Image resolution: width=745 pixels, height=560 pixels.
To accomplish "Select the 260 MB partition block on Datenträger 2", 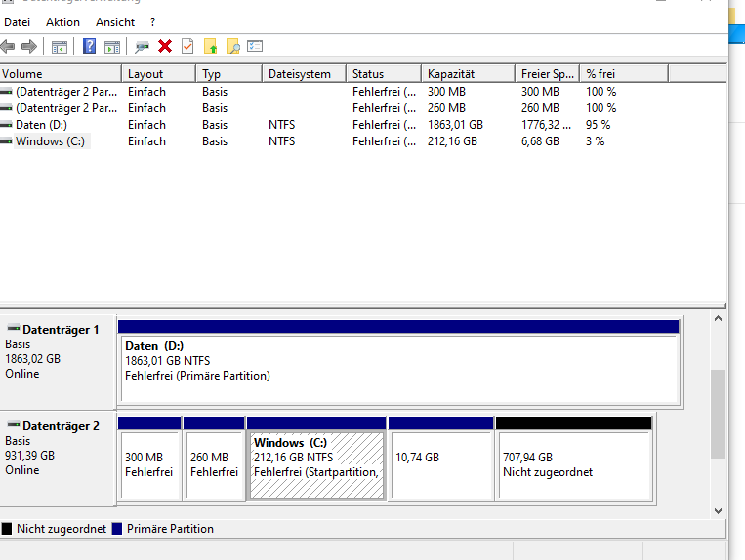I will pyautogui.click(x=214, y=458).
